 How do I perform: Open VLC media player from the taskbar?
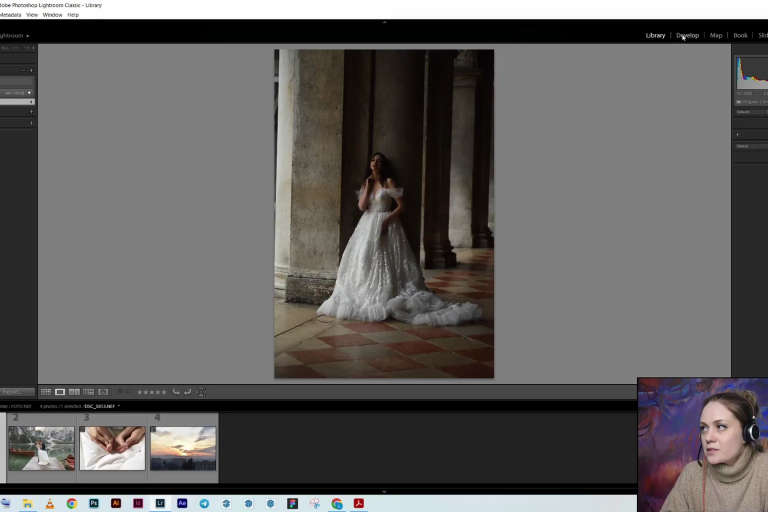[49, 504]
